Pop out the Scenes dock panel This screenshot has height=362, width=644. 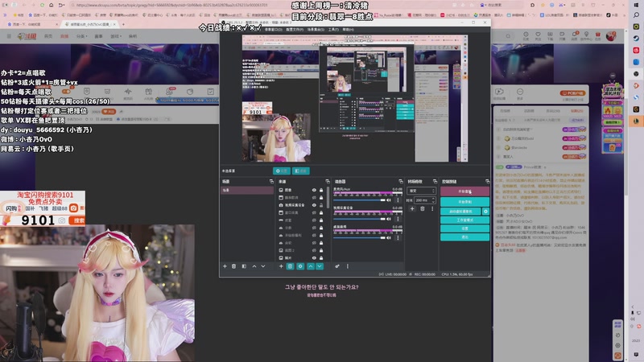coord(271,182)
